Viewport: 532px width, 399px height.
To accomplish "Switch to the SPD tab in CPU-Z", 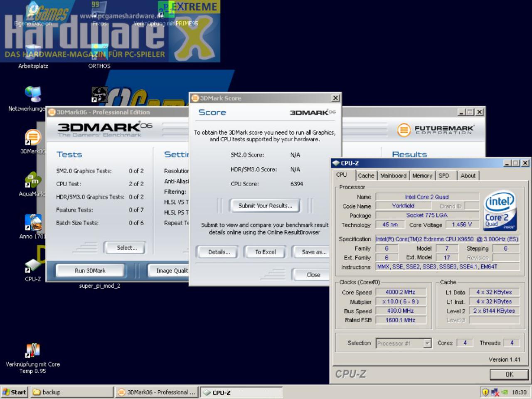I will 444,175.
